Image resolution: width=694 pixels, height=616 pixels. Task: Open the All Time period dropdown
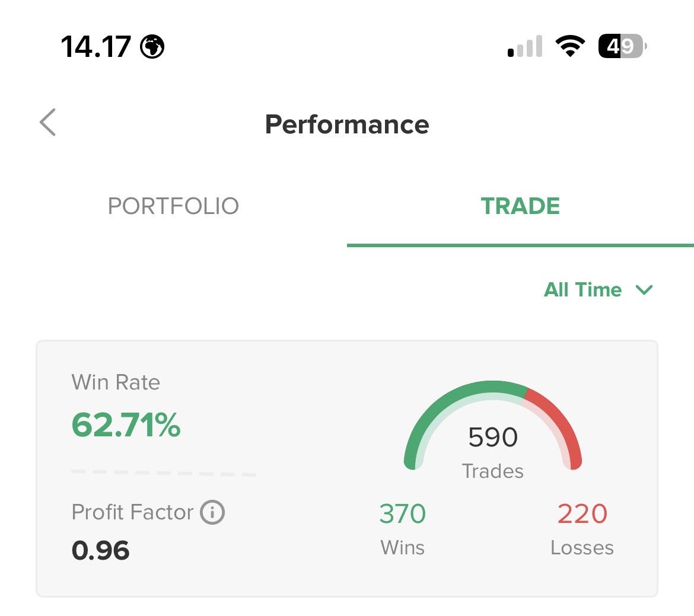(x=583, y=290)
